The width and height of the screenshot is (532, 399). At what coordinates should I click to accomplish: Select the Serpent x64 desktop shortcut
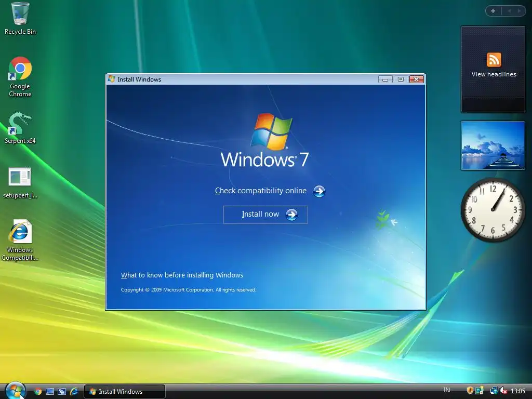coord(20,128)
